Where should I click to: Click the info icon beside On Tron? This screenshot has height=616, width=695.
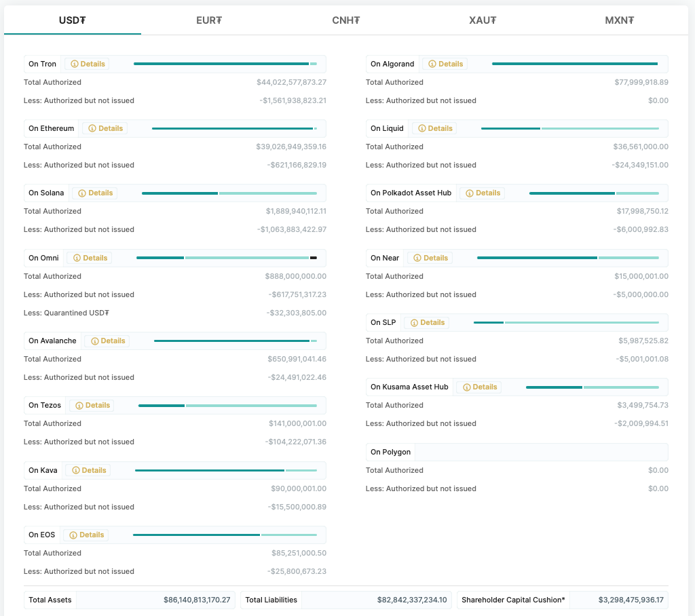tap(75, 64)
